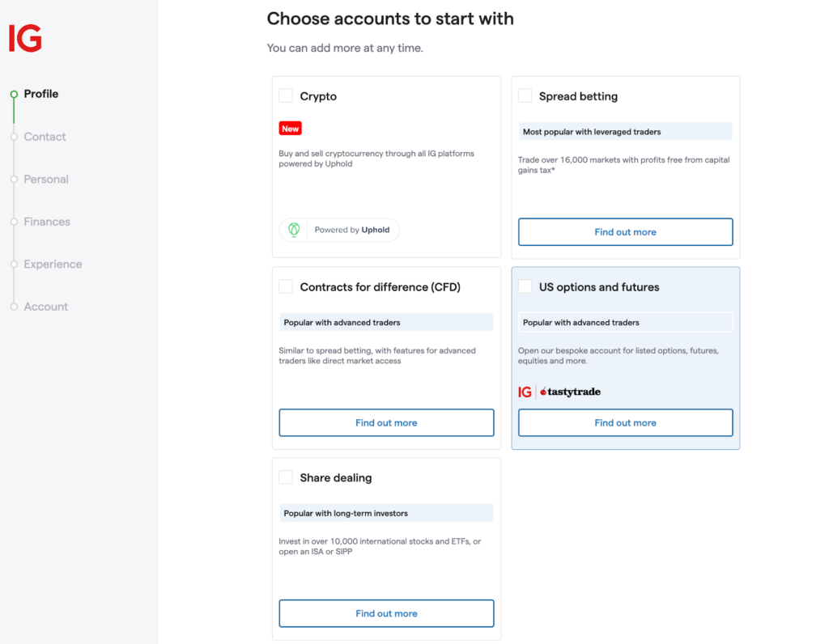Image resolution: width=829 pixels, height=644 pixels.
Task: Find out more about Share dealing
Action: pos(386,614)
